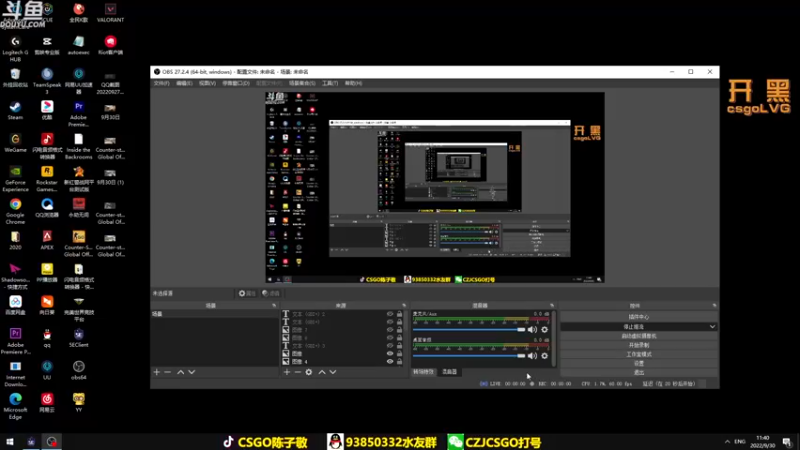Show hidden system tray icons chevron
Screen dimensions: 800x450
tap(727, 441)
